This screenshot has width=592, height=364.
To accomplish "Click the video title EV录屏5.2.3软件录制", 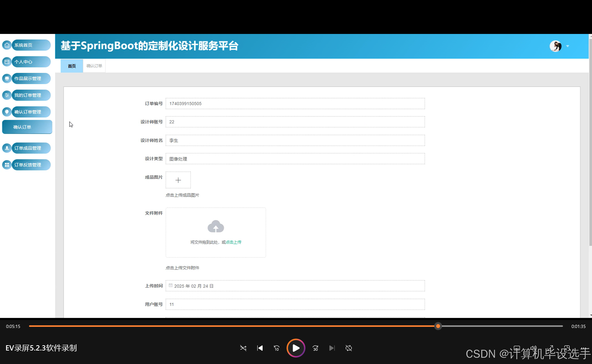I will pos(41,348).
